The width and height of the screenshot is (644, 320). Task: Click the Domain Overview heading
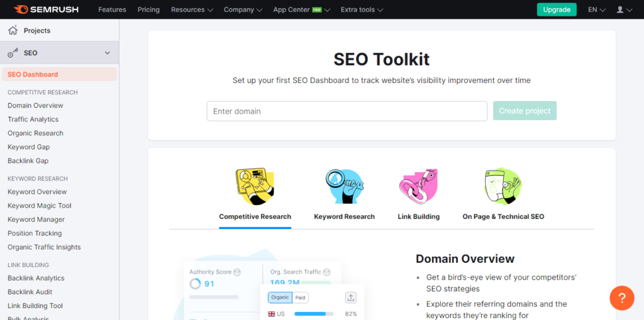tap(465, 259)
